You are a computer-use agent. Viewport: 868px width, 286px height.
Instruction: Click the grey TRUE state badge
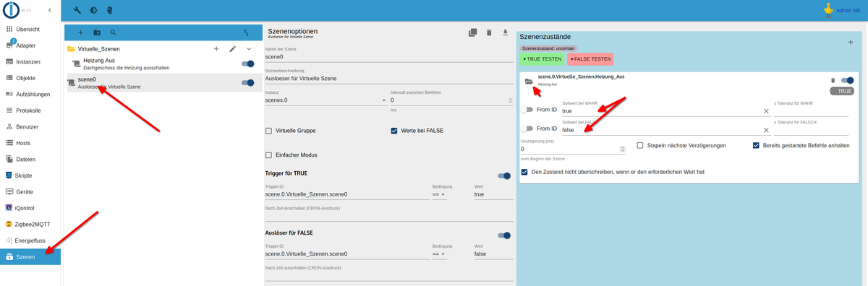842,92
